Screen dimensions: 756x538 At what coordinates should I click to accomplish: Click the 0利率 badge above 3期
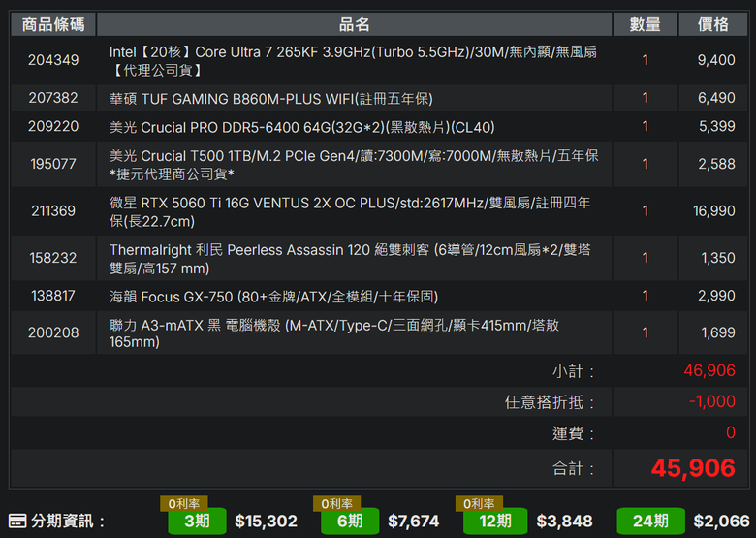[x=184, y=504]
